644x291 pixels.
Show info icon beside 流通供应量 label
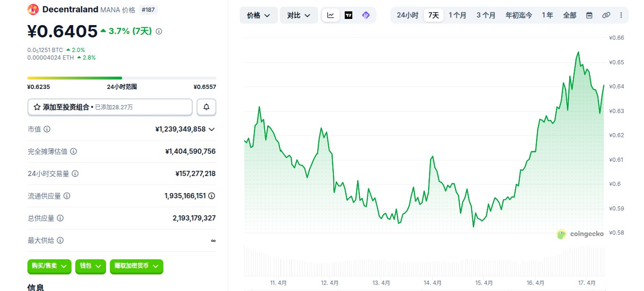[67, 195]
